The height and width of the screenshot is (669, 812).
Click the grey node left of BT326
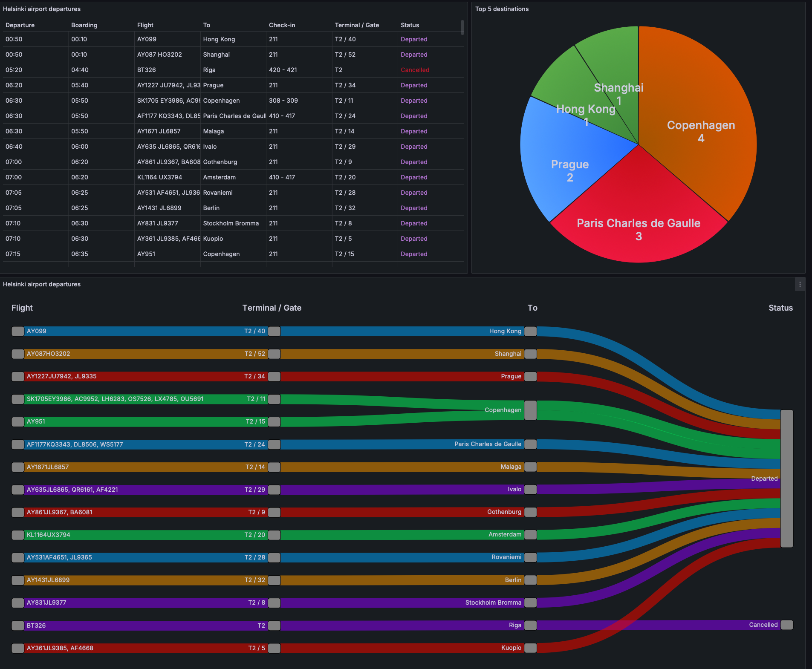pyautogui.click(x=18, y=625)
